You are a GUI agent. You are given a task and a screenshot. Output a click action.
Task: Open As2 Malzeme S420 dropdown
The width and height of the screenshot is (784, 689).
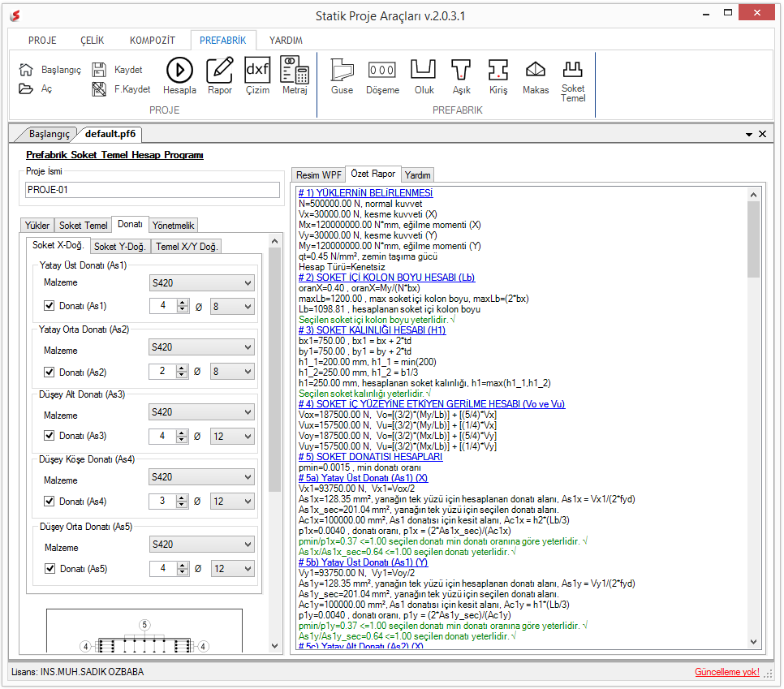201,347
